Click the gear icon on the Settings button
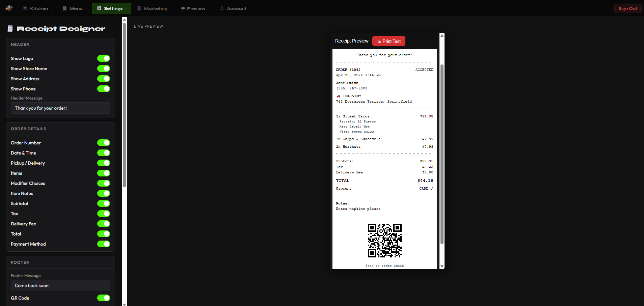Image resolution: width=644 pixels, height=306 pixels. [99, 8]
